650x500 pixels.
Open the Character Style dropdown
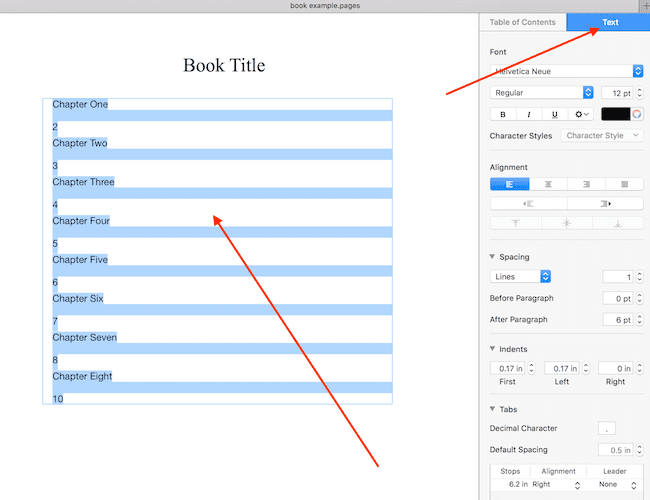(601, 136)
